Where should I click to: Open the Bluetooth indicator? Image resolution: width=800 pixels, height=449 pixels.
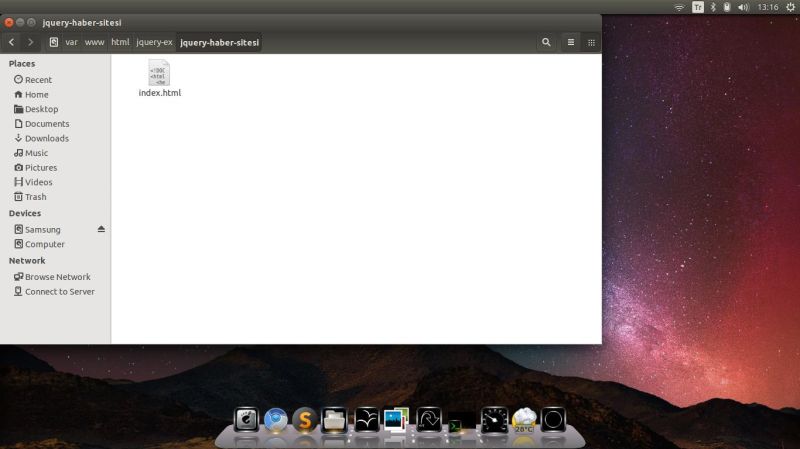(713, 7)
